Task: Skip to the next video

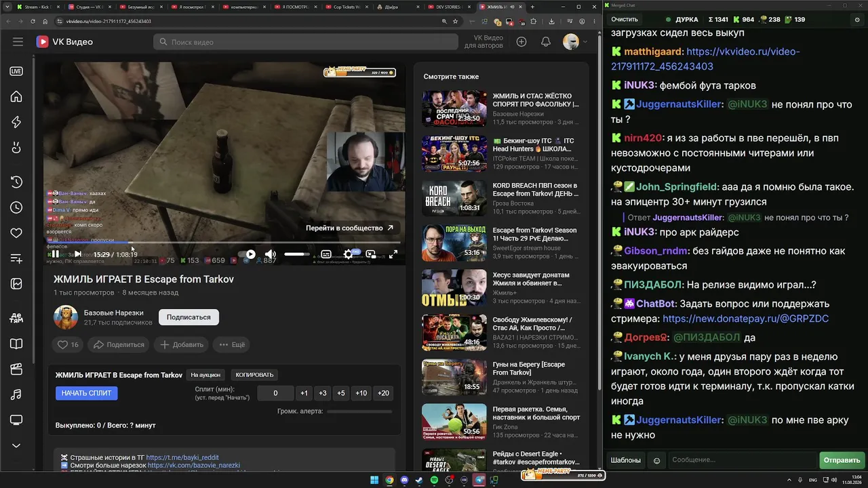Action: click(78, 254)
